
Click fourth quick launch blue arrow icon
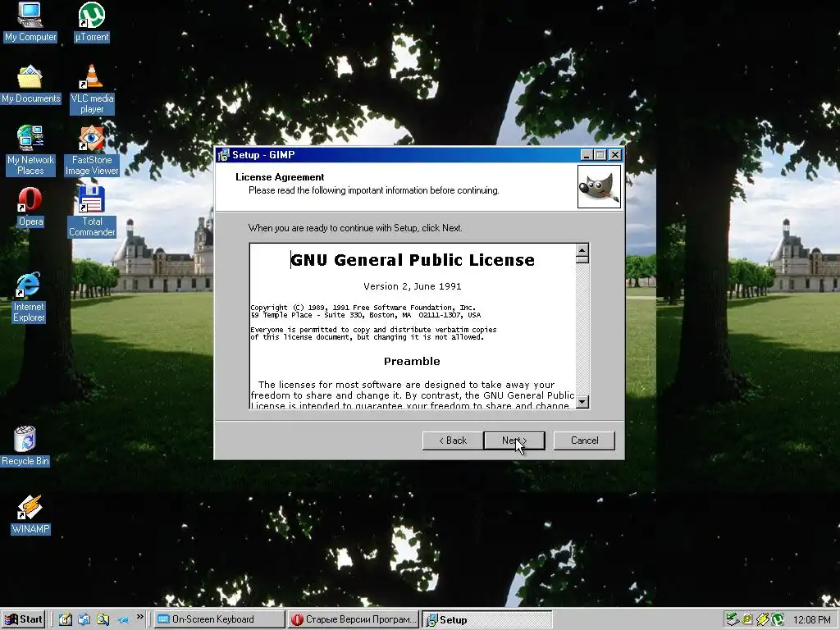123,620
